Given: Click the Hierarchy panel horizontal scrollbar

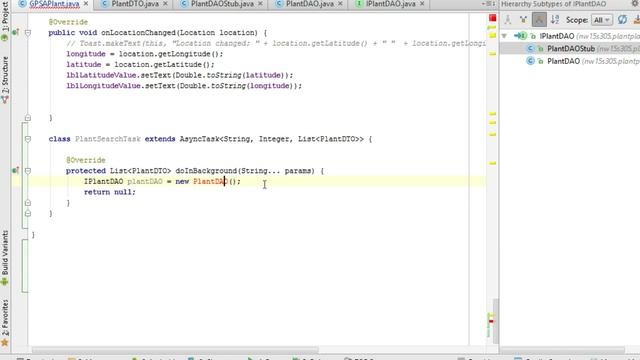Looking at the screenshot, I should point(562,350).
